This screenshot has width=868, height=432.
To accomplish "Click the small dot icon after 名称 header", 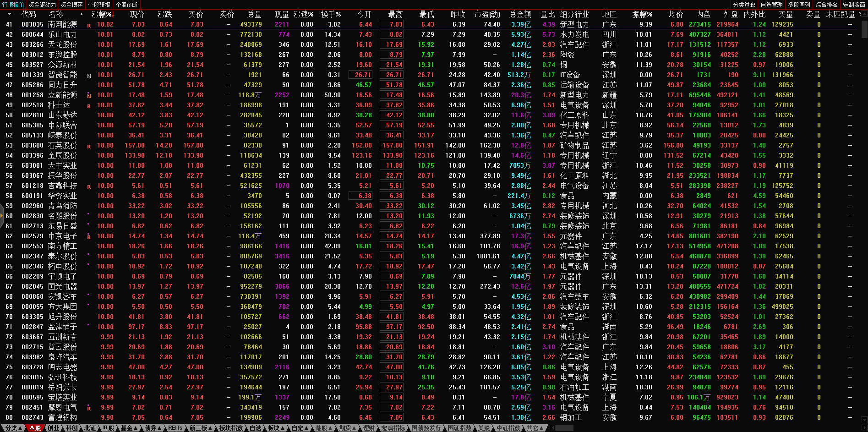I will (x=82, y=15).
